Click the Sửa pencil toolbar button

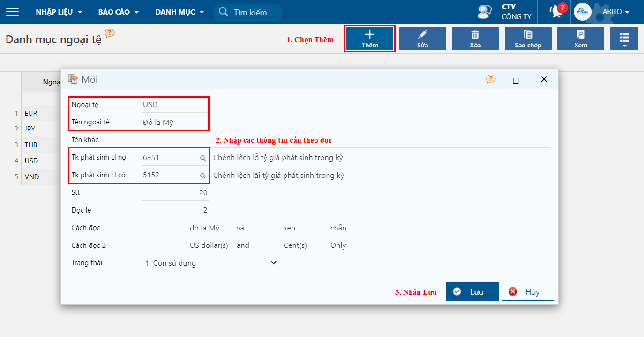(422, 38)
